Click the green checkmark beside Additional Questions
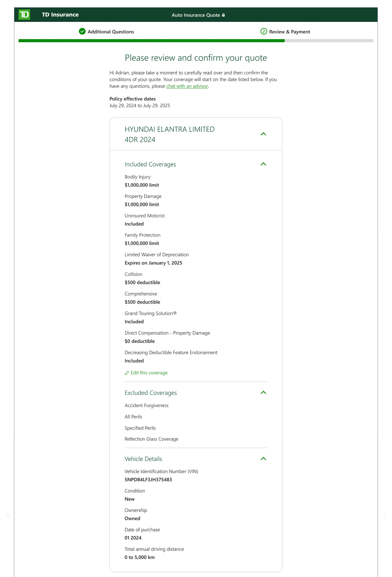The height and width of the screenshot is (577, 392). pos(82,31)
